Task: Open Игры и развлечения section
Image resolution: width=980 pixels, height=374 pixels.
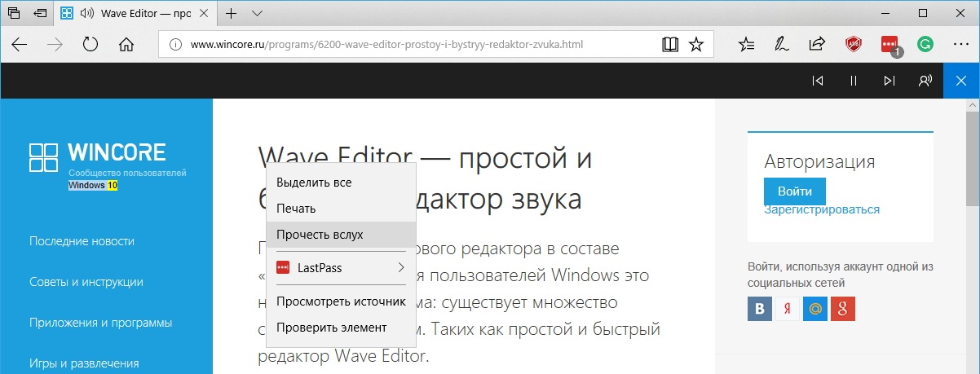Action: pyautogui.click(x=84, y=363)
